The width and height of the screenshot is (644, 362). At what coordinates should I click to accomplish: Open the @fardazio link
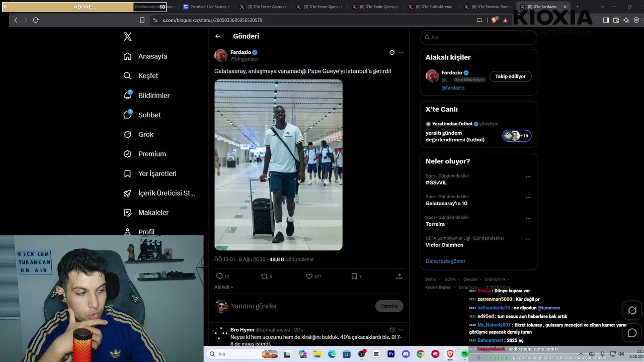tap(453, 88)
